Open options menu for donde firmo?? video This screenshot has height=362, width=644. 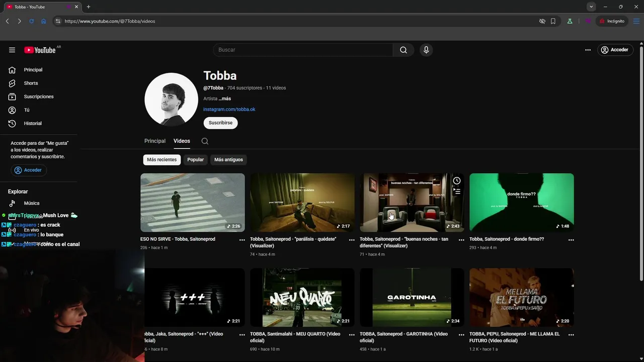(x=571, y=240)
